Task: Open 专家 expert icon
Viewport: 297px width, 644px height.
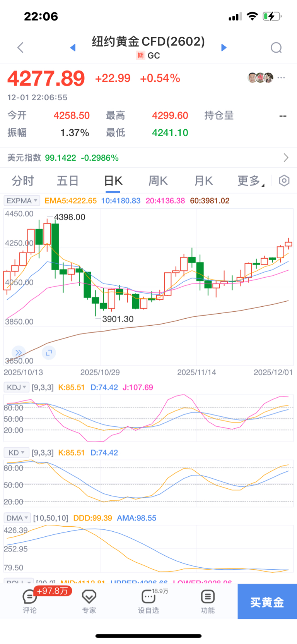Action: pyautogui.click(x=89, y=601)
